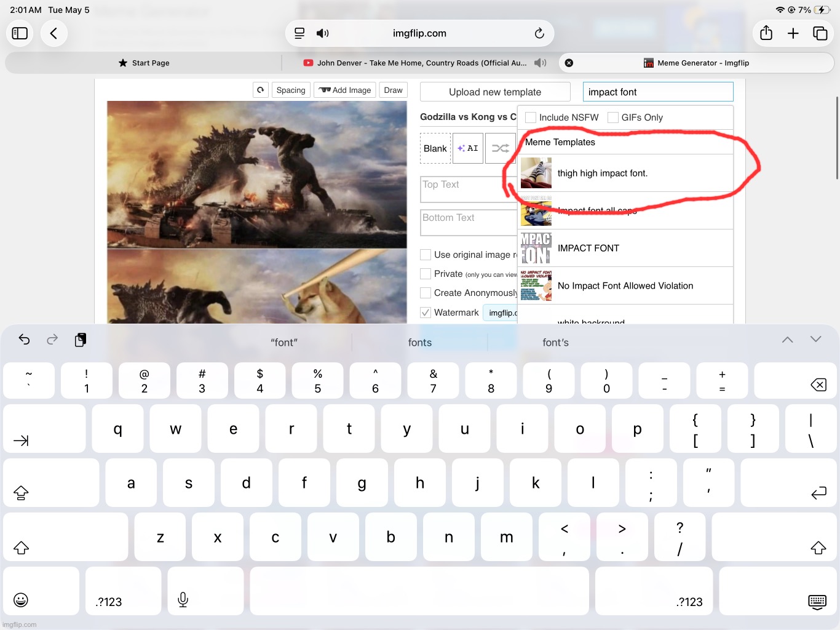Open the Safari share sheet
The width and height of the screenshot is (840, 630).
pos(766,33)
